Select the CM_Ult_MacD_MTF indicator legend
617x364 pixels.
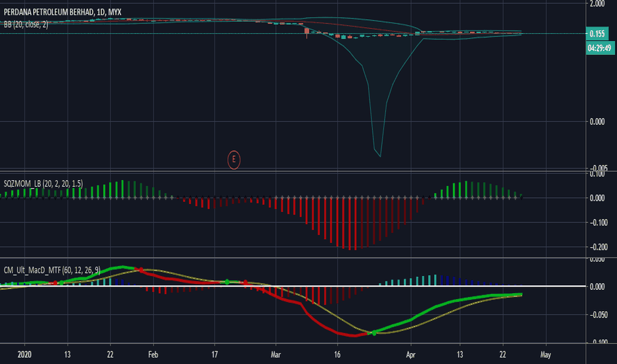pyautogui.click(x=52, y=269)
